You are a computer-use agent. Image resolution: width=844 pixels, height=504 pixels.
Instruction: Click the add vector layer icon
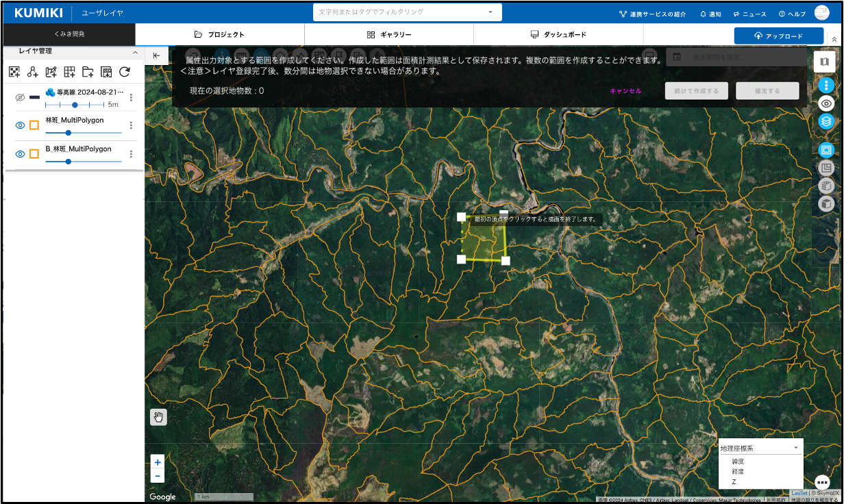(32, 72)
